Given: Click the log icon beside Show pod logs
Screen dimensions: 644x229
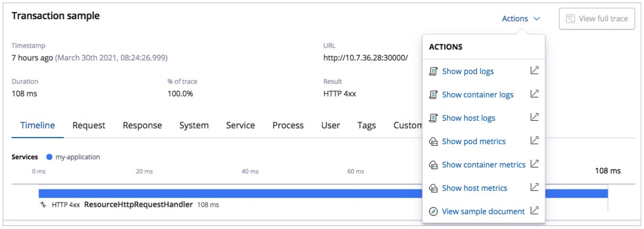Looking at the screenshot, I should (433, 72).
